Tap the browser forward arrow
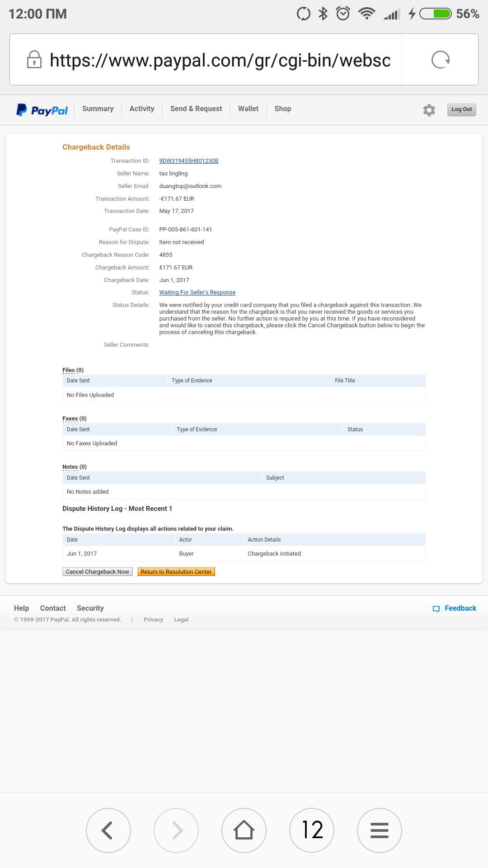 click(176, 830)
